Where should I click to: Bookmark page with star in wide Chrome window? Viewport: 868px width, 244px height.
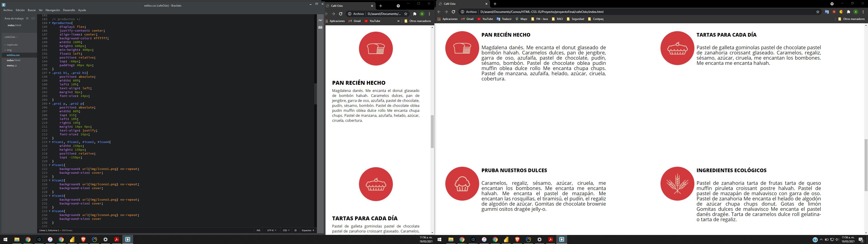[817, 12]
